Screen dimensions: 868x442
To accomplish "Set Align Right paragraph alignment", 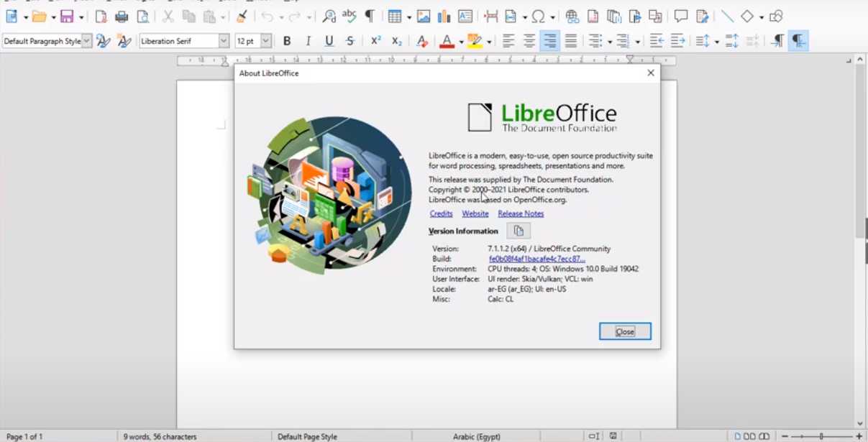I will [x=550, y=41].
